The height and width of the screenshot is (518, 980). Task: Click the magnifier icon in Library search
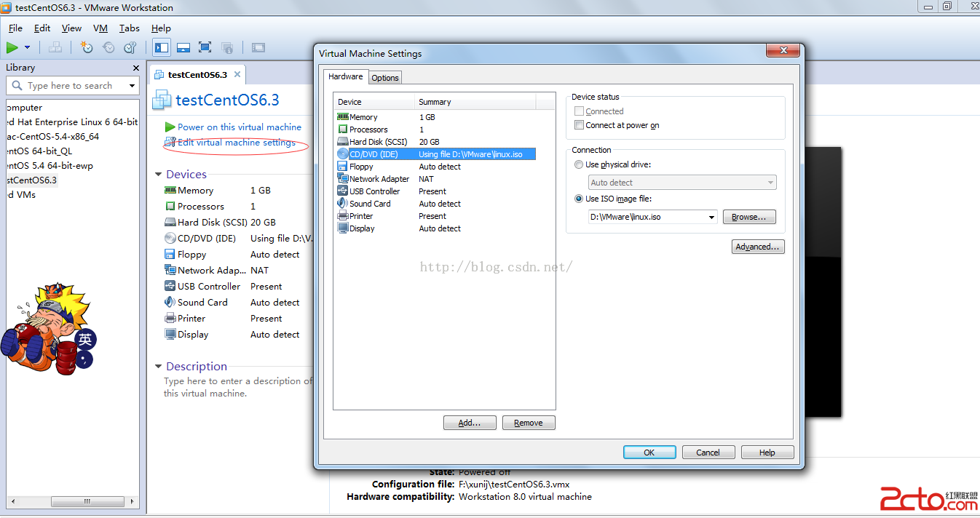click(x=16, y=86)
